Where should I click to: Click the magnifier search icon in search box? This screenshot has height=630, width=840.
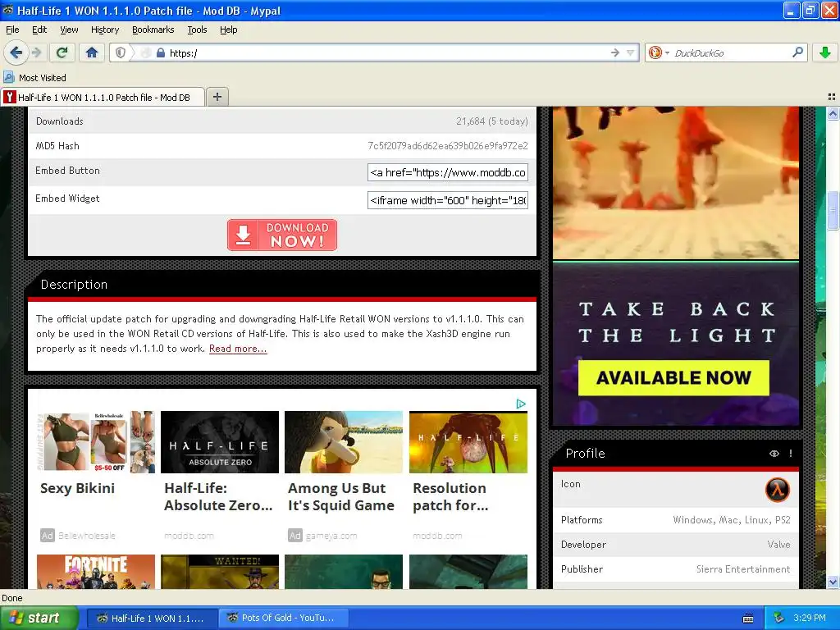(x=797, y=52)
